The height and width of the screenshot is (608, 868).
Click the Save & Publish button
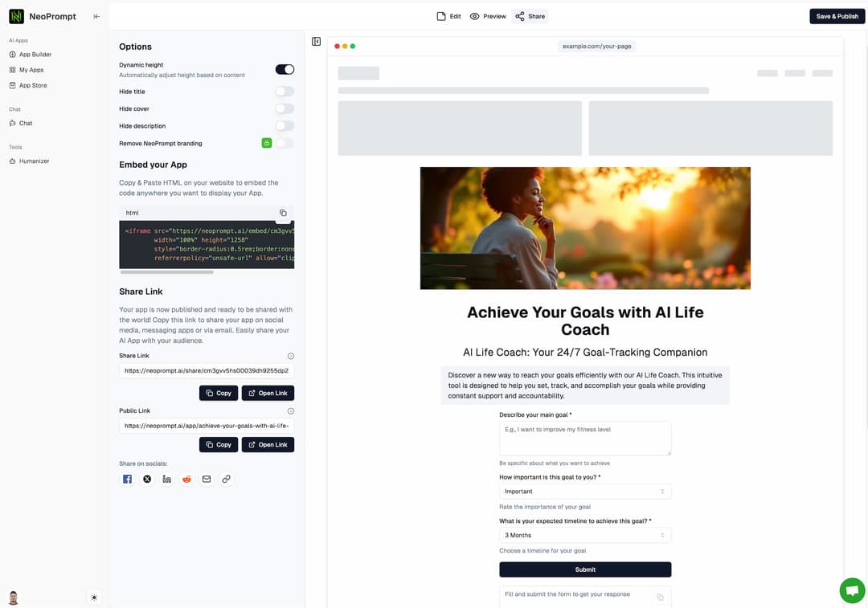tap(837, 17)
